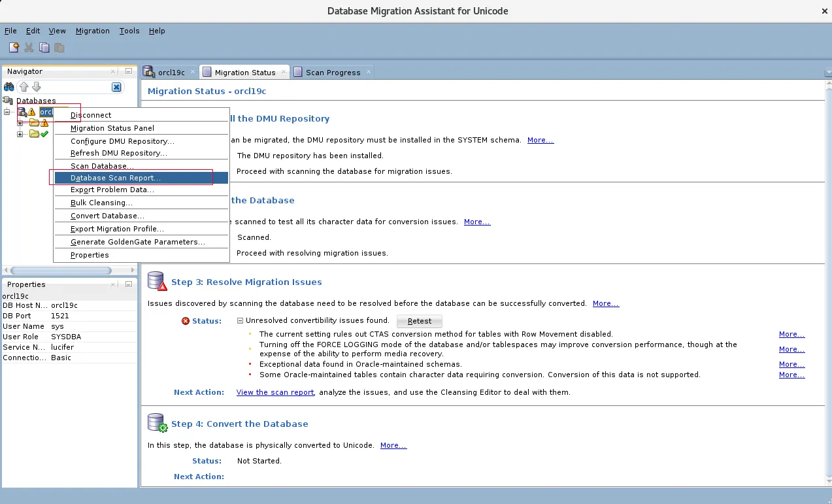Follow the View the scan report link
The width and height of the screenshot is (832, 504).
[275, 392]
